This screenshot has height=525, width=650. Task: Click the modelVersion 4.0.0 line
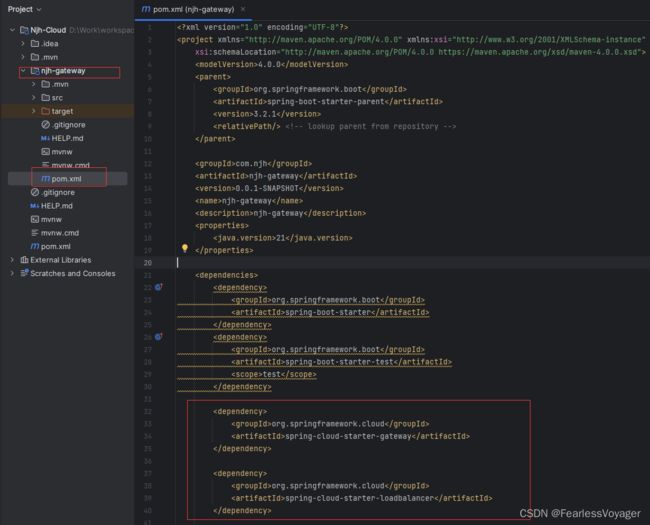click(x=272, y=64)
